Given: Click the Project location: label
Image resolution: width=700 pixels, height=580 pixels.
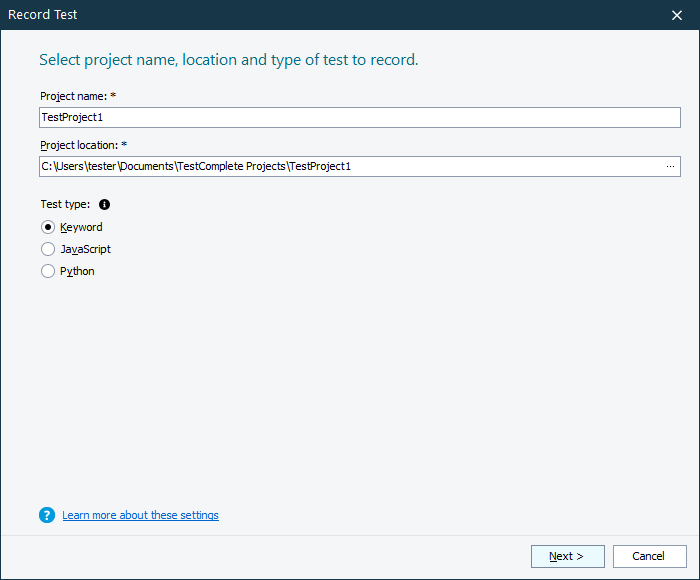Looking at the screenshot, I should click(x=84, y=145).
